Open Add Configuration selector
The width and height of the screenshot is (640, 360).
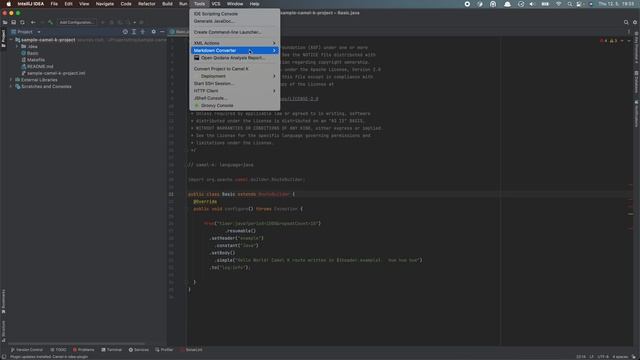click(x=76, y=22)
